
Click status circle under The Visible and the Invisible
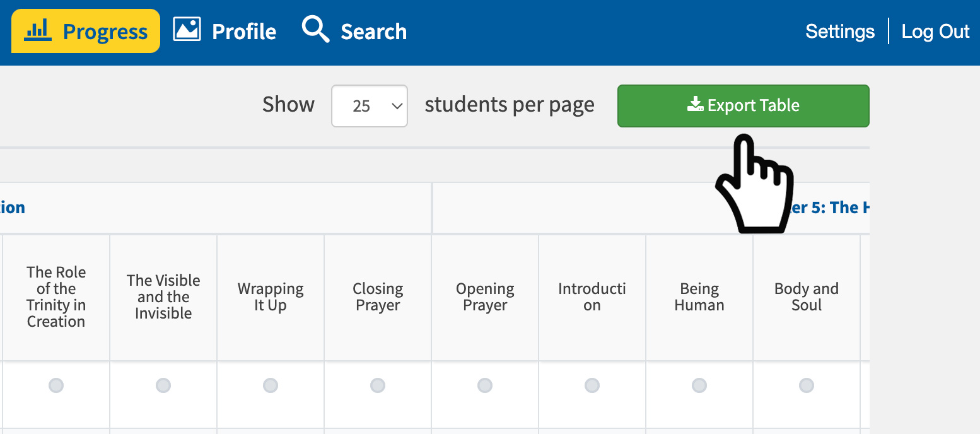[x=163, y=385]
